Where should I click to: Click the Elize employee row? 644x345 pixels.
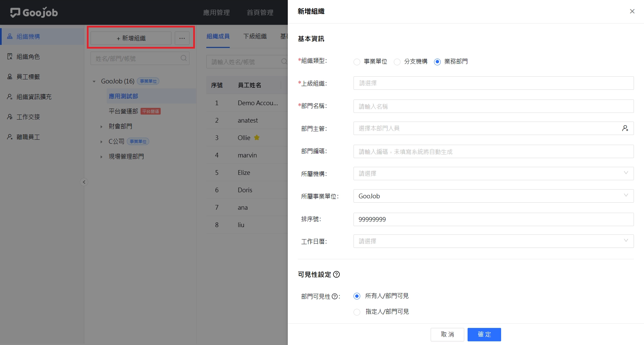pyautogui.click(x=247, y=172)
